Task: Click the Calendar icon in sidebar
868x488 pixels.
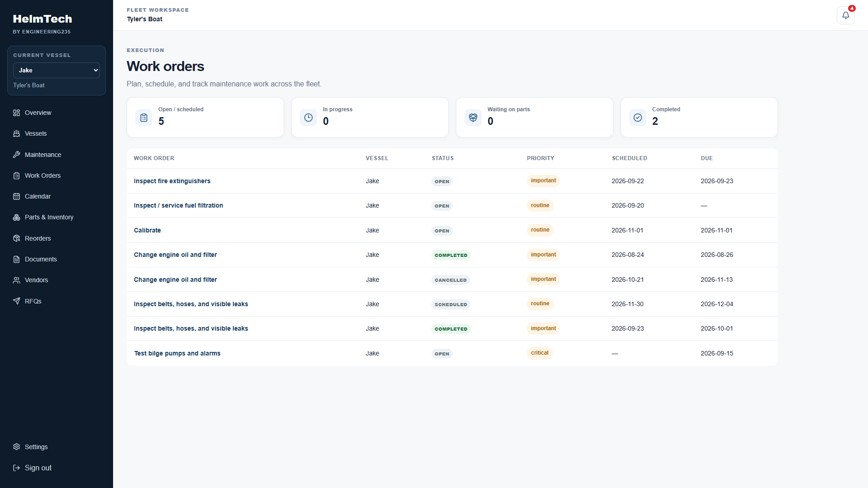Action: [x=17, y=196]
